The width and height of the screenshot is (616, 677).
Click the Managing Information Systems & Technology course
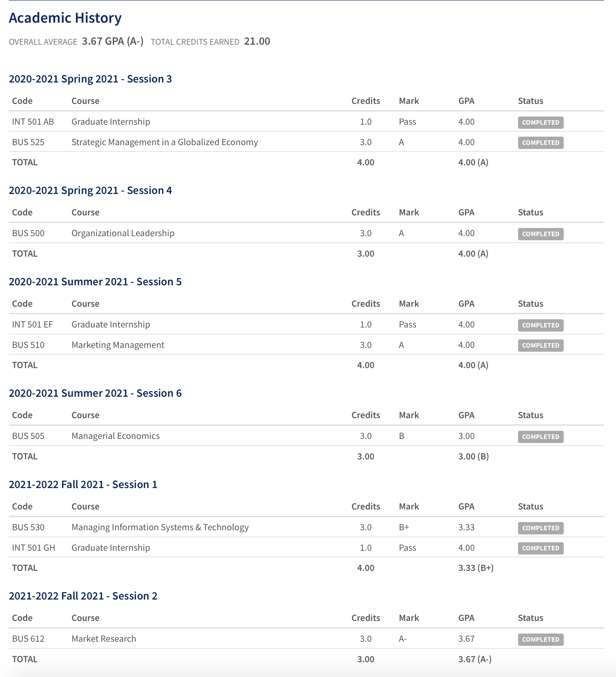tap(160, 527)
